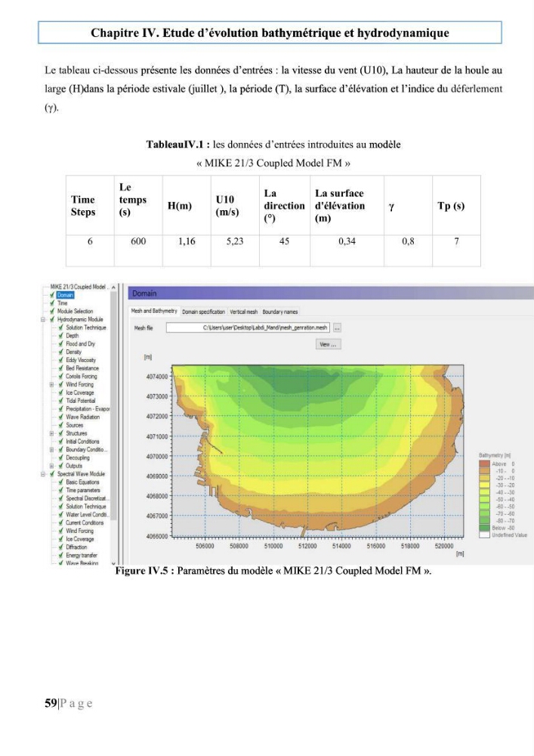Viewport: 534px width, 756px height.
Task: Click the View... button
Action: [329, 344]
